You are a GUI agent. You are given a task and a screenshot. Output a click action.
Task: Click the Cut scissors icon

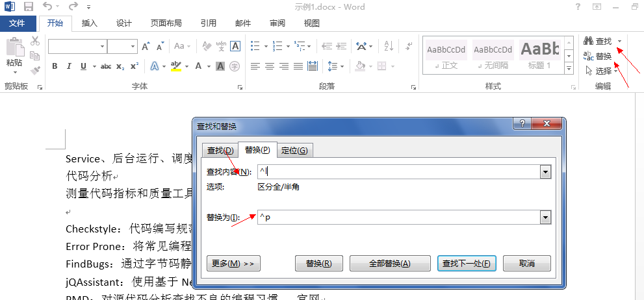(x=35, y=41)
